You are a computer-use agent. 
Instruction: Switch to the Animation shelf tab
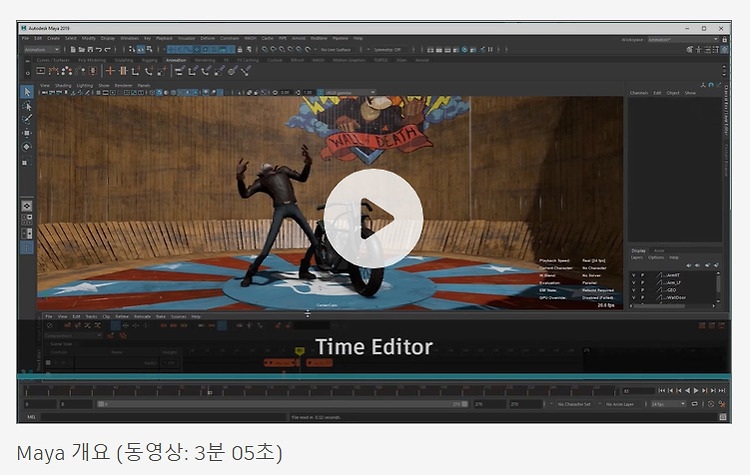(x=176, y=60)
